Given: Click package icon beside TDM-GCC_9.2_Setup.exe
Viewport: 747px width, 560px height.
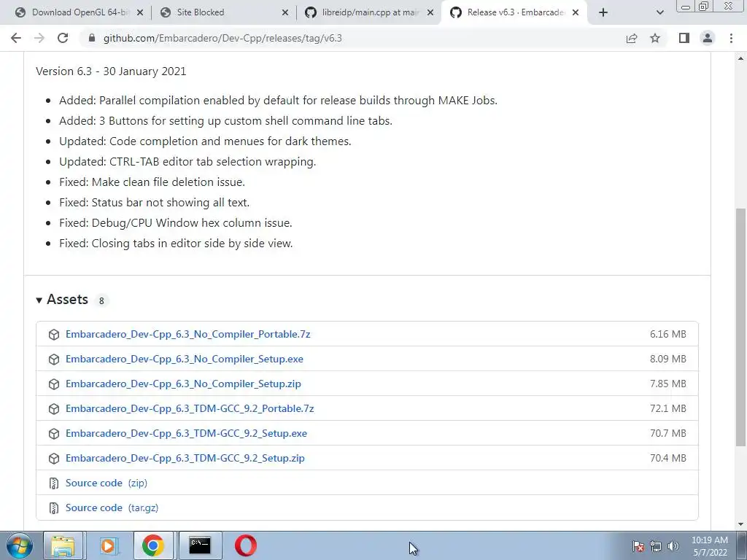Looking at the screenshot, I should click(x=54, y=433).
